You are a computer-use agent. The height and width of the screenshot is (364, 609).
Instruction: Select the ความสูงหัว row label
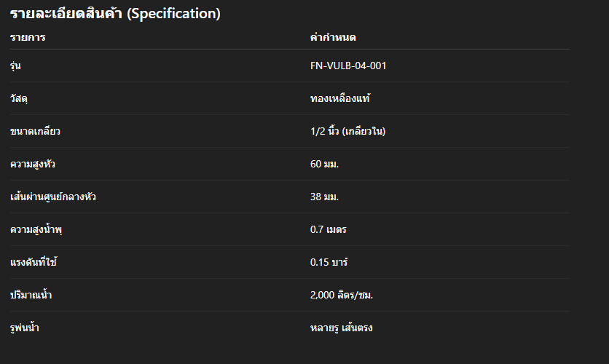(x=34, y=164)
